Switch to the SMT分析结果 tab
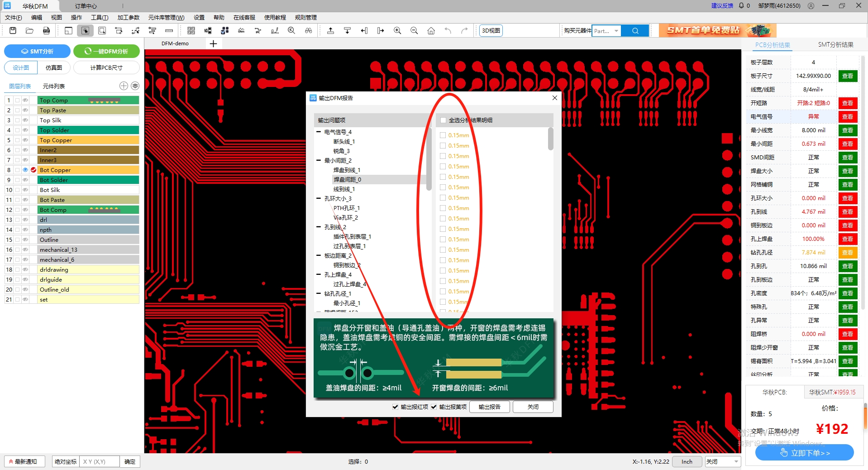The height and width of the screenshot is (470, 868). (835, 45)
